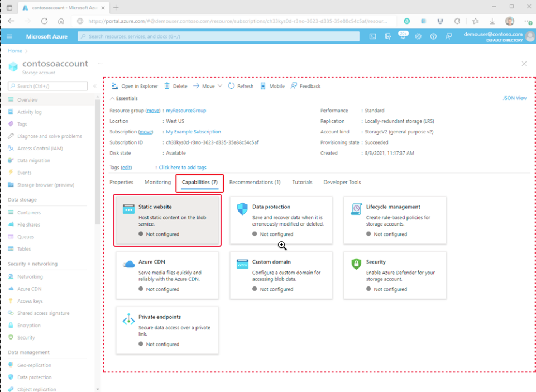The height and width of the screenshot is (392, 536).
Task: Open the myResourceGroup link
Action: (x=186, y=111)
